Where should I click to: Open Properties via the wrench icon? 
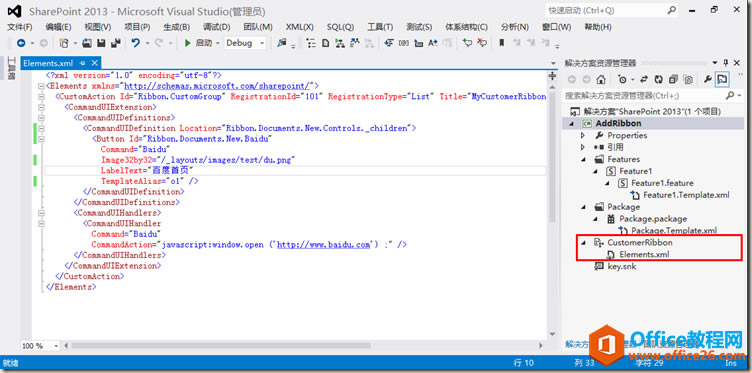coord(707,79)
